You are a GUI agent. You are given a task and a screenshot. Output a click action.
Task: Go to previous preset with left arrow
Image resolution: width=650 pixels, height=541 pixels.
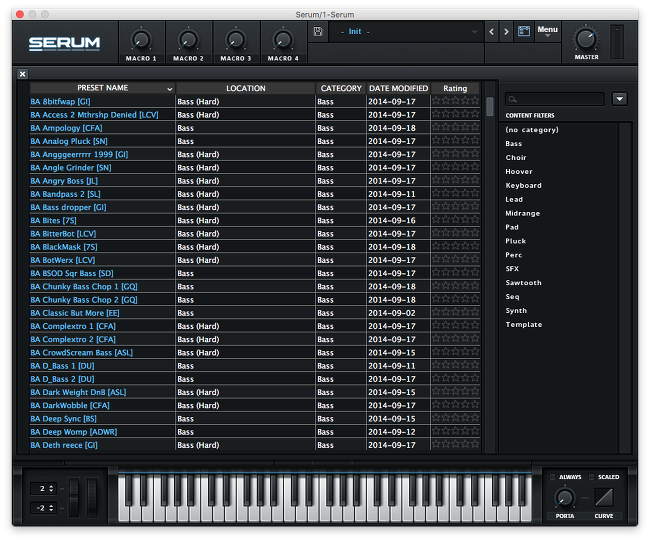492,32
